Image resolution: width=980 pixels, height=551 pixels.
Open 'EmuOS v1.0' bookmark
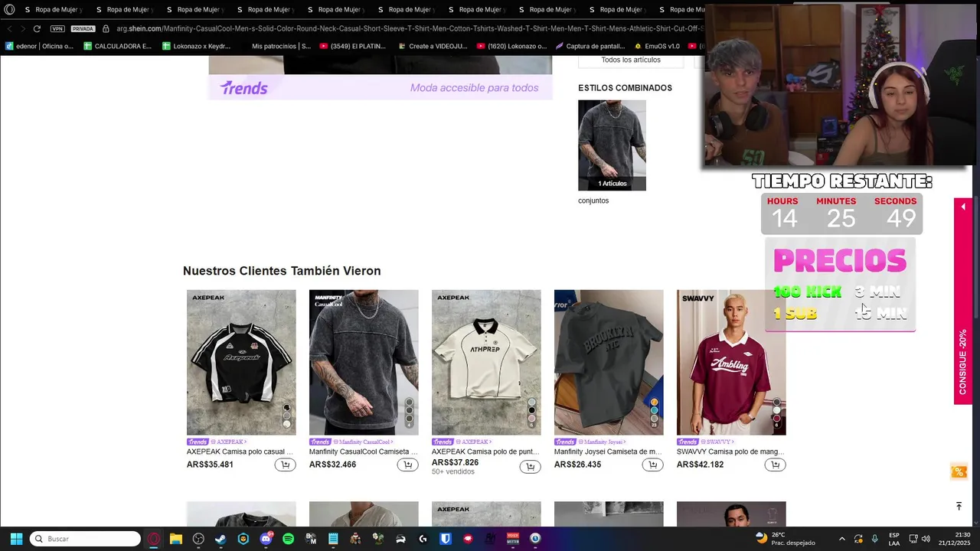(657, 46)
